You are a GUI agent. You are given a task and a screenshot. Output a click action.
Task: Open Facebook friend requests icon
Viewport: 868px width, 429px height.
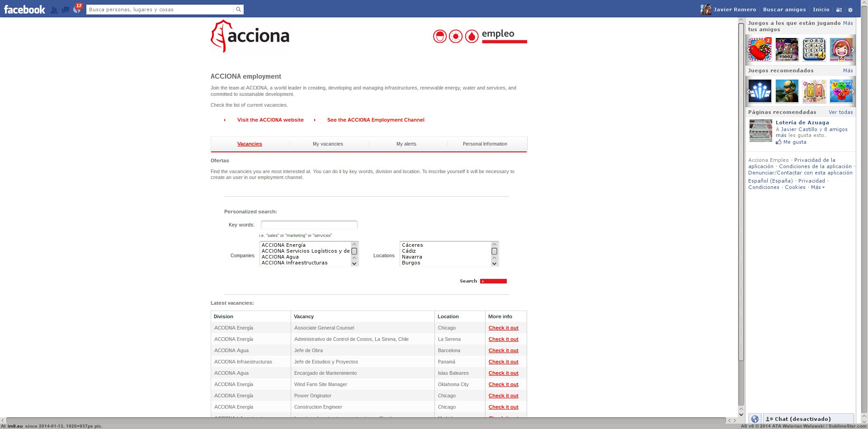coord(54,10)
